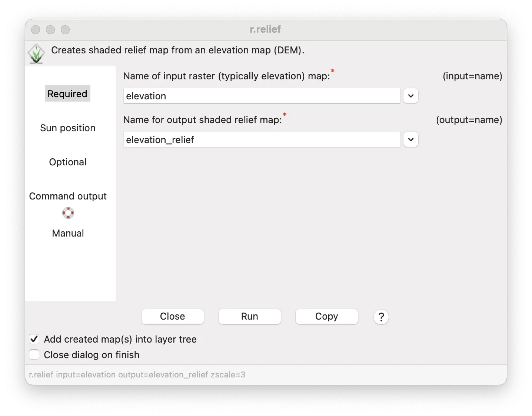This screenshot has width=532, height=416.
Task: Click the elevation input field
Action: coord(262,96)
